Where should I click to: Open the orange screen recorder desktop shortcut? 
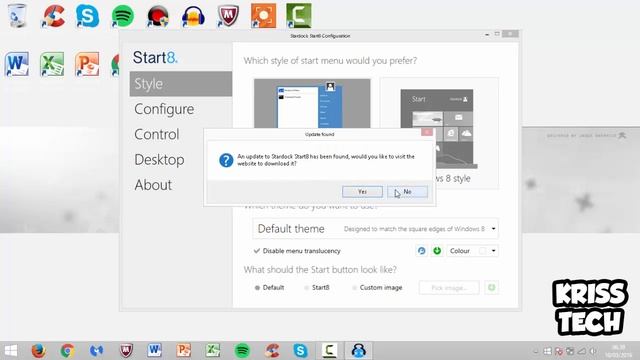coord(263,16)
